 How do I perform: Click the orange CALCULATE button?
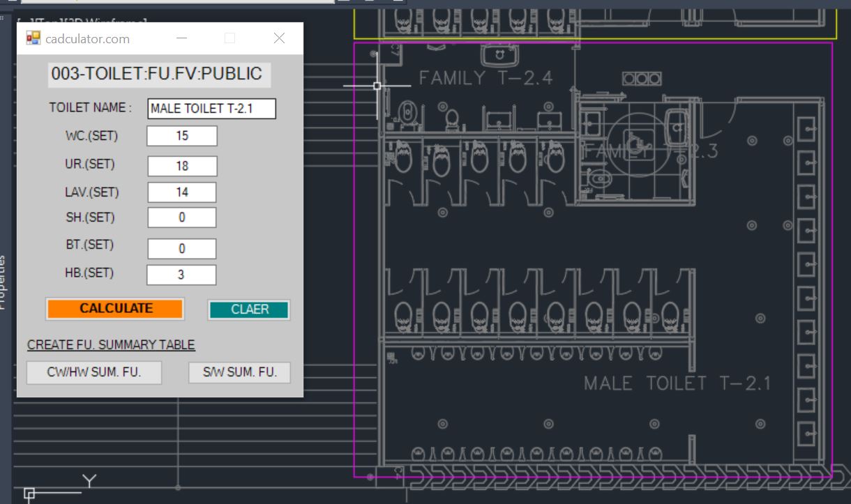[x=115, y=309]
